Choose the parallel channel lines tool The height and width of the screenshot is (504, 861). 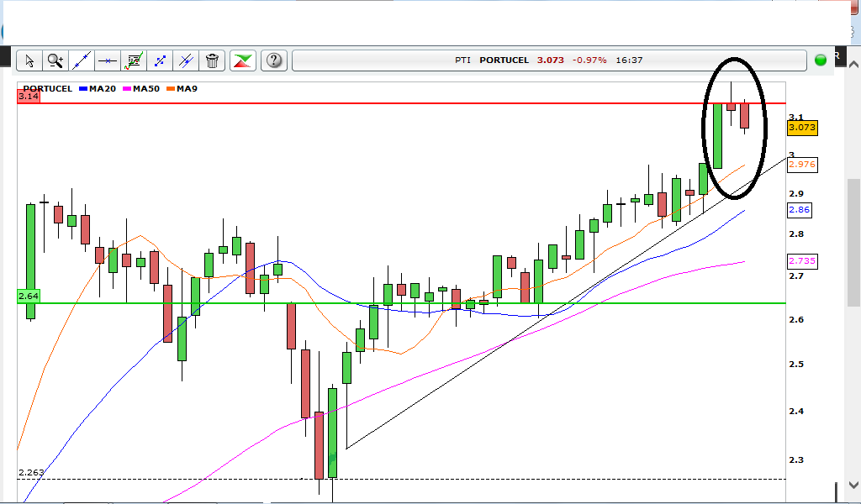point(186,60)
